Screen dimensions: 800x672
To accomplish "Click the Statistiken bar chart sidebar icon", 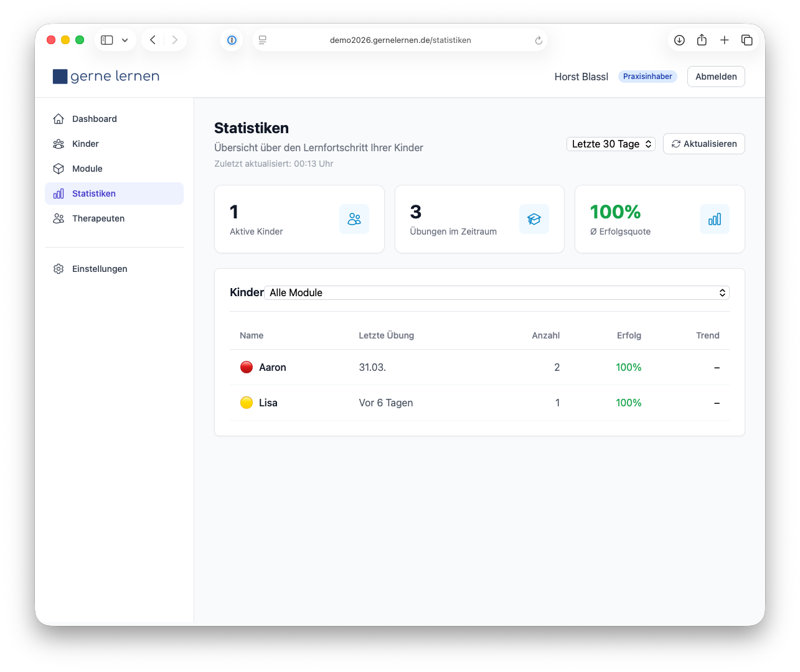I will (x=59, y=194).
